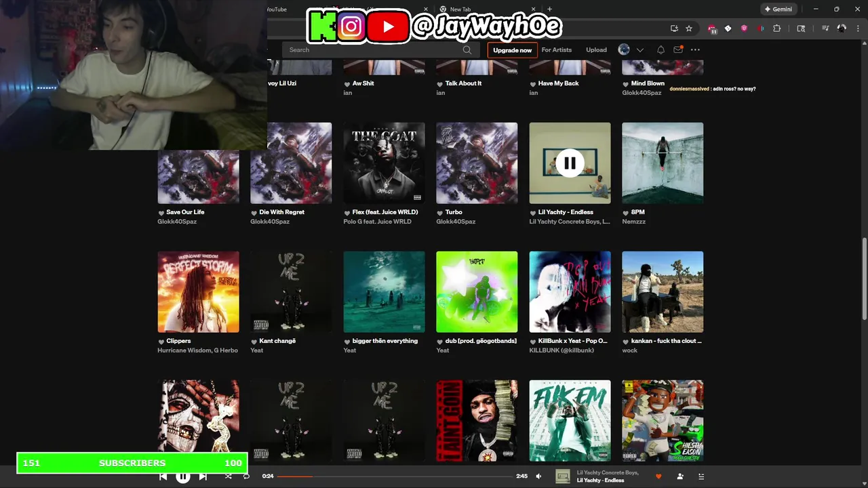The image size is (868, 488).
Task: Open the For Artists link
Action: click(557, 49)
